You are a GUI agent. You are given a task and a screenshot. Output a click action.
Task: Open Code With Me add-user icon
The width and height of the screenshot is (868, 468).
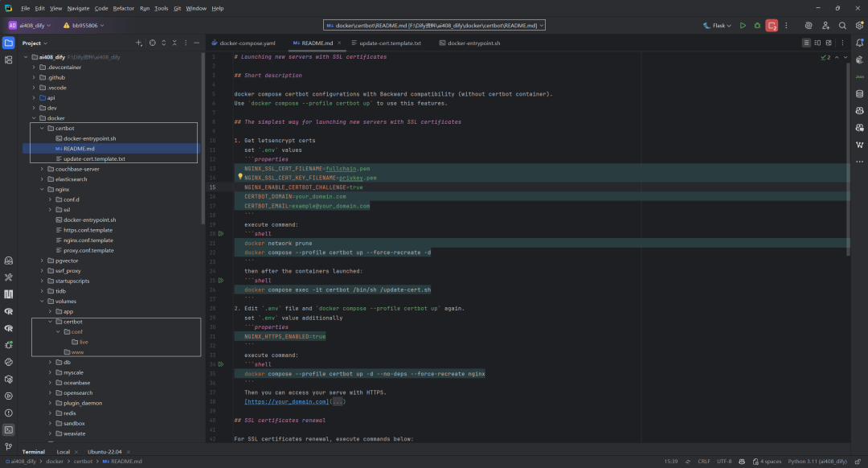coord(825,26)
